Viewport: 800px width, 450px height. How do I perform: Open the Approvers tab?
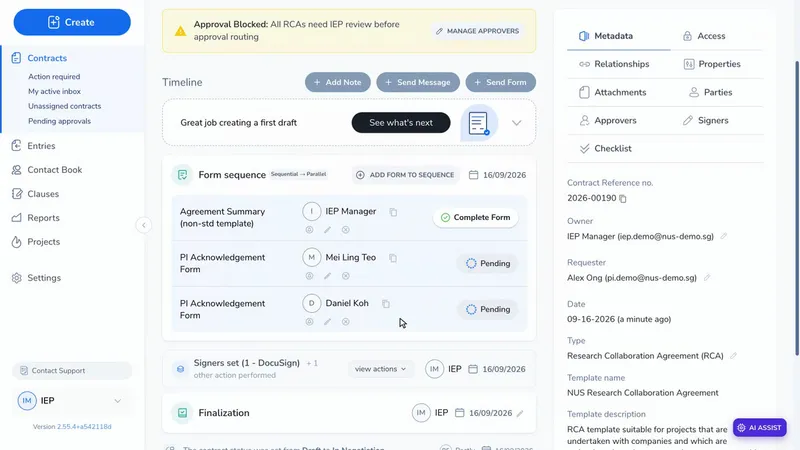click(608, 120)
